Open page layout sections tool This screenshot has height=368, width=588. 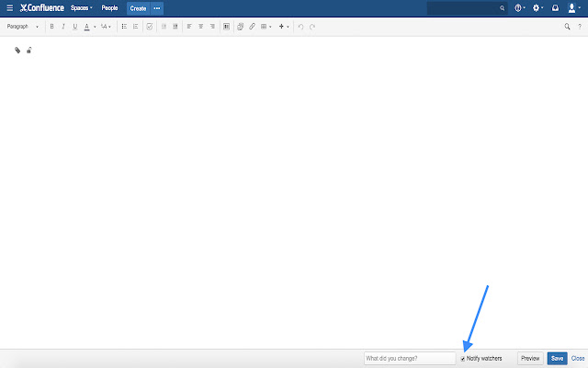[227, 27]
